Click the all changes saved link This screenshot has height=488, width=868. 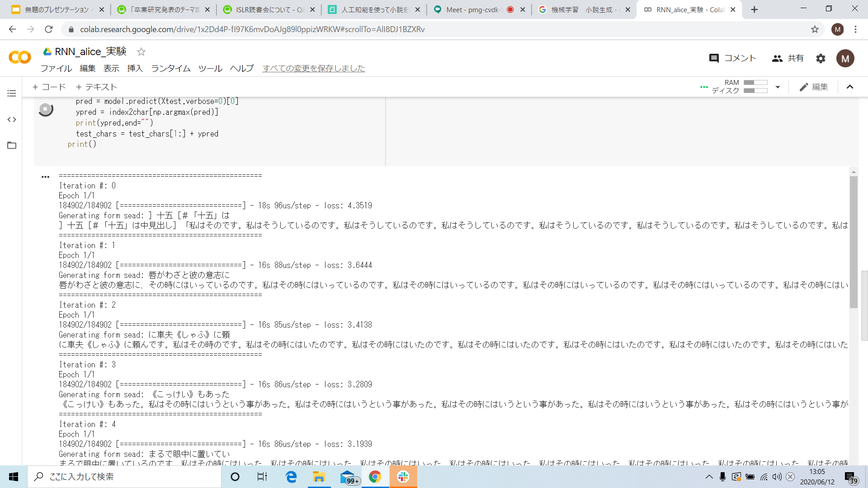[x=313, y=68]
